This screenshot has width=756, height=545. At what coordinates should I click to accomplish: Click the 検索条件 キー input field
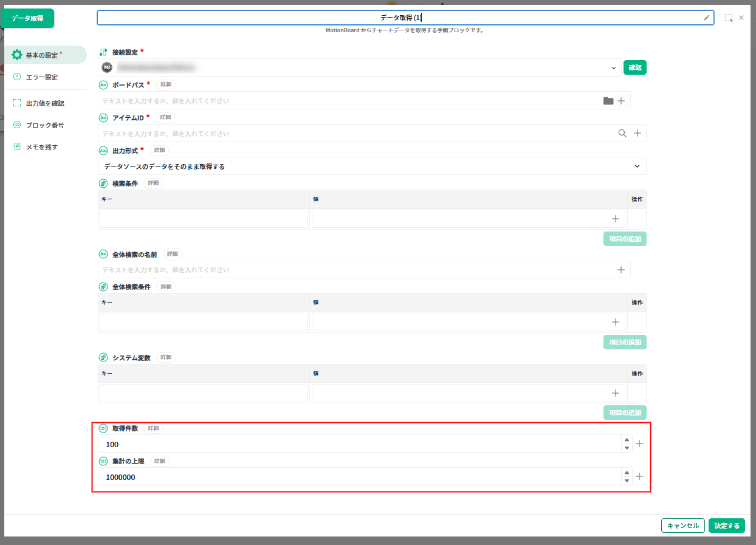[204, 219]
